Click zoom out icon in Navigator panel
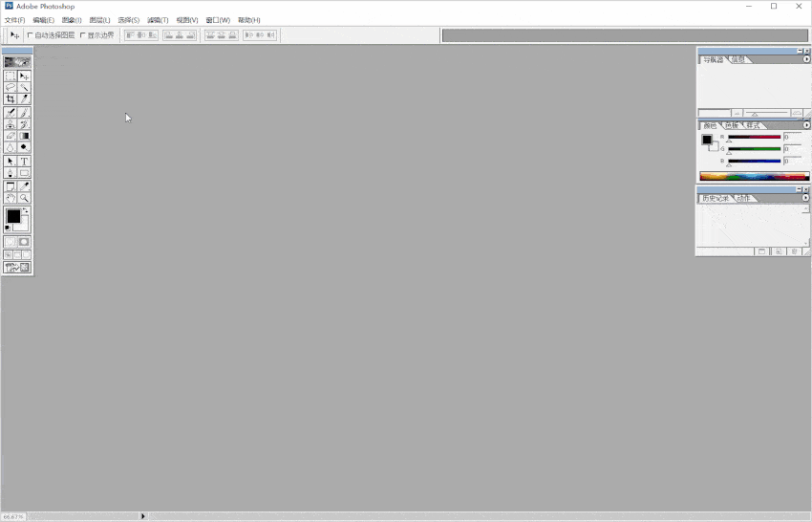 (x=737, y=113)
